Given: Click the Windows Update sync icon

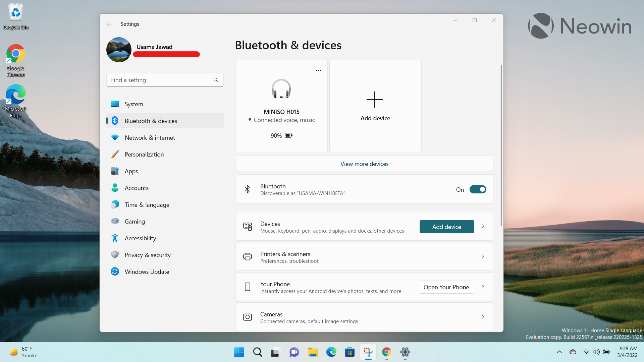Looking at the screenshot, I should 115,271.
